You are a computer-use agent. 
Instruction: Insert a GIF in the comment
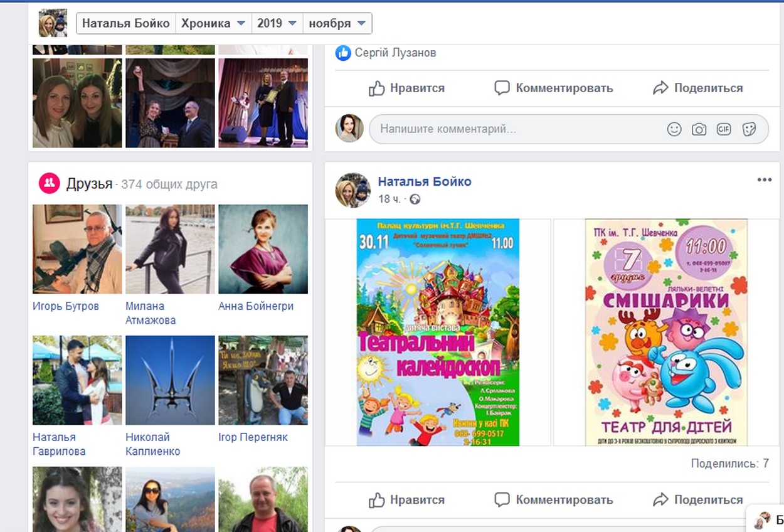pyautogui.click(x=724, y=129)
